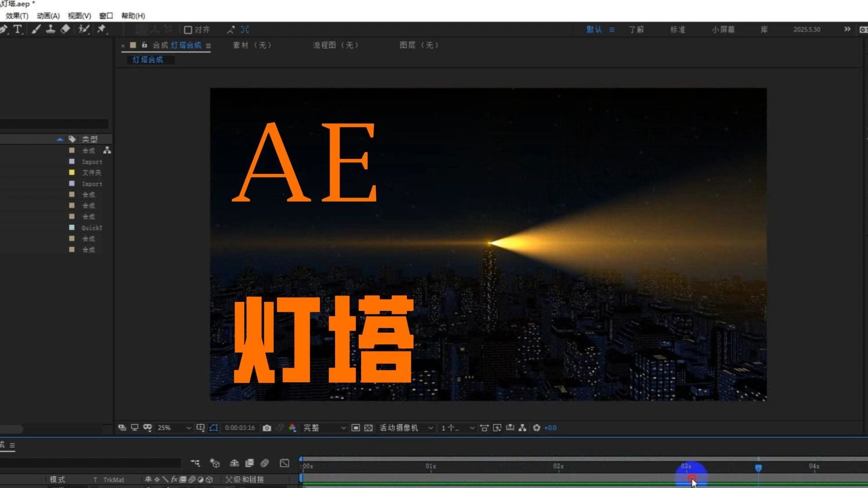Show channel and color management icon
The height and width of the screenshot is (488, 868).
click(x=292, y=427)
